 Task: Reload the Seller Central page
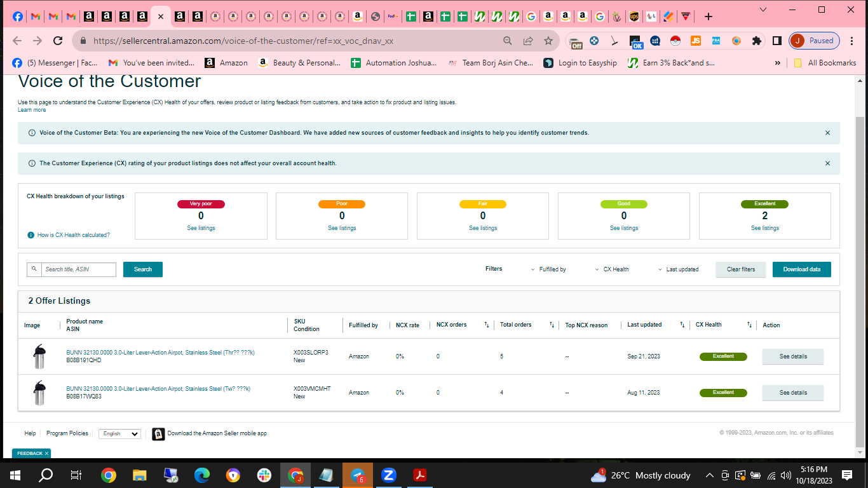tap(58, 41)
